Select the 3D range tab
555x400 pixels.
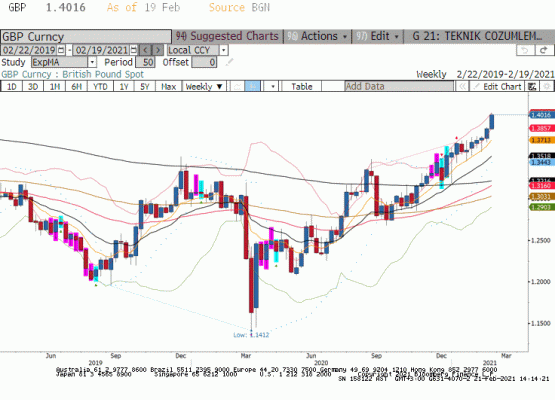pos(33,86)
